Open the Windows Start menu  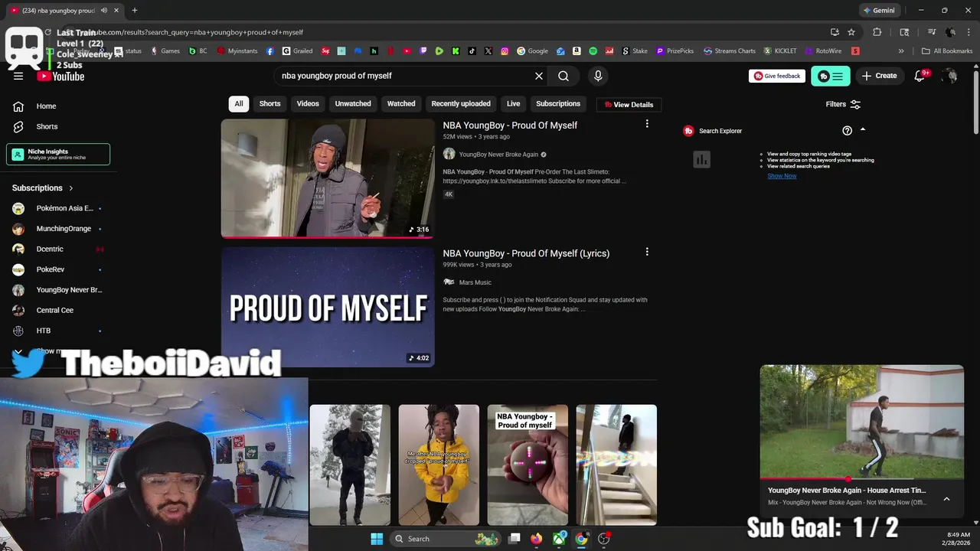pos(377,539)
